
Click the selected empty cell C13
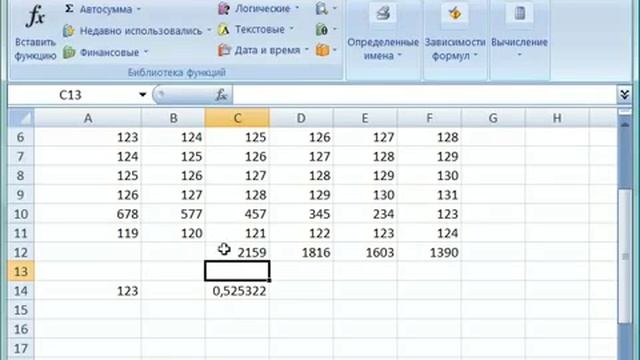coord(237,271)
